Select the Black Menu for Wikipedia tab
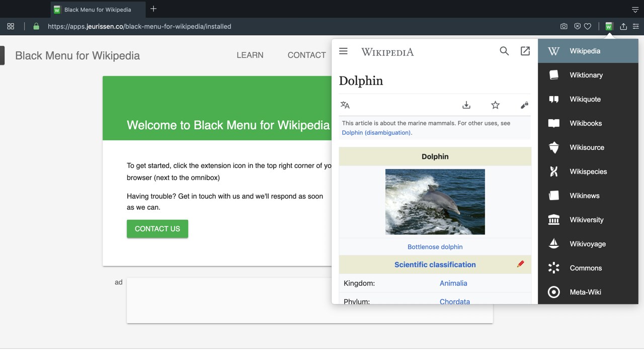The width and height of the screenshot is (644, 362). [x=99, y=10]
